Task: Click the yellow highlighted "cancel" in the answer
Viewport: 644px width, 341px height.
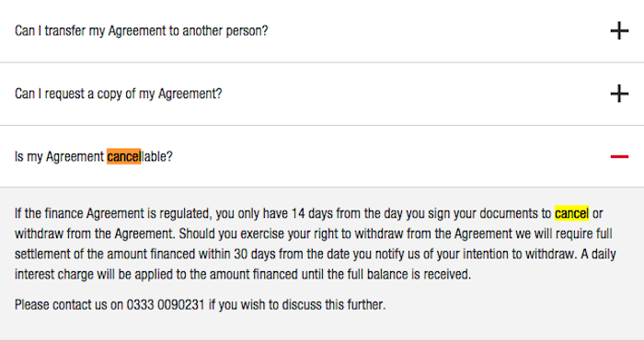Action: tap(571, 213)
